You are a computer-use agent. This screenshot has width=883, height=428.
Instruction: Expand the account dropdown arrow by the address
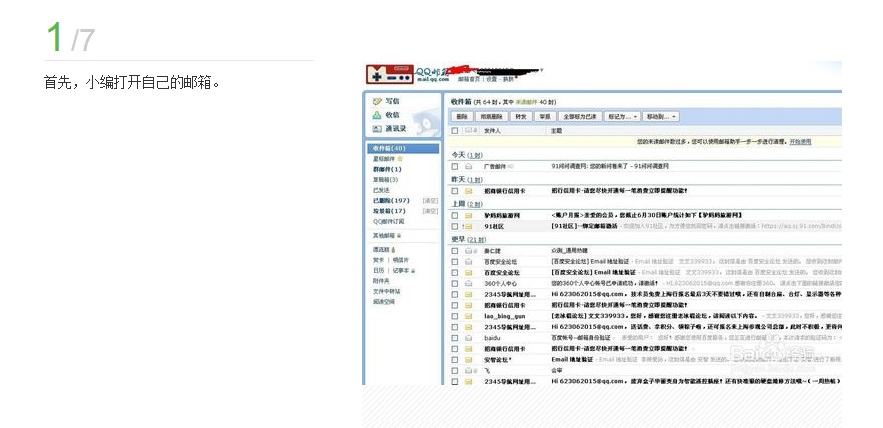[542, 70]
